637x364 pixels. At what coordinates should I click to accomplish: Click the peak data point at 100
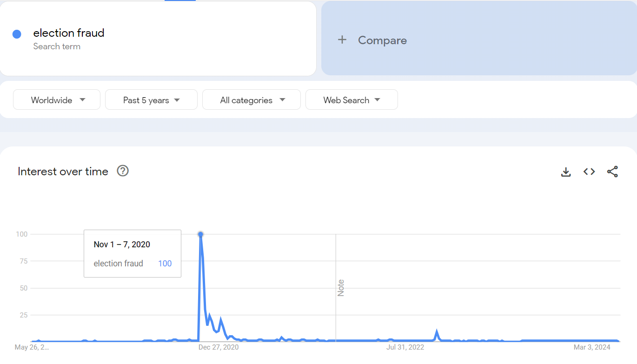pyautogui.click(x=200, y=234)
